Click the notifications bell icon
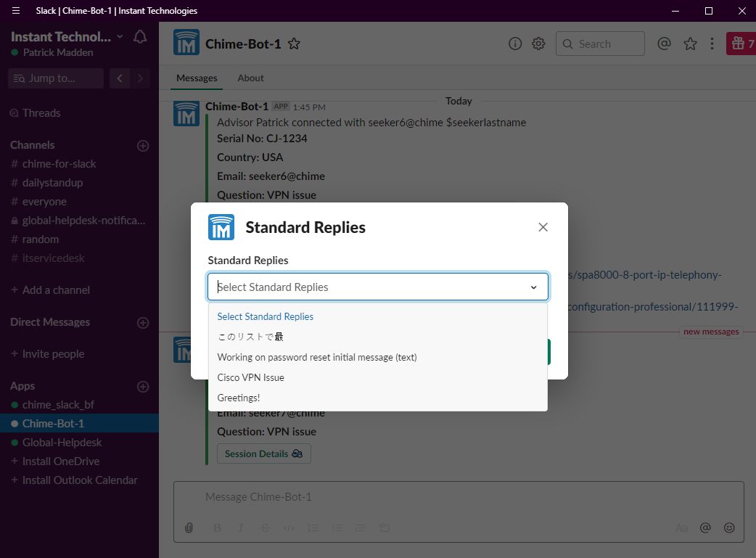This screenshot has height=558, width=756. [140, 37]
